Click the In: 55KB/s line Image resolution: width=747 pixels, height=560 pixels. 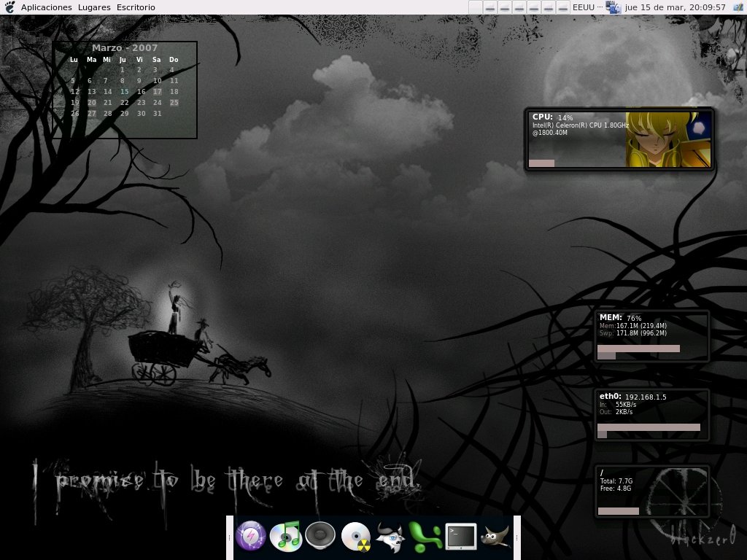tap(618, 405)
